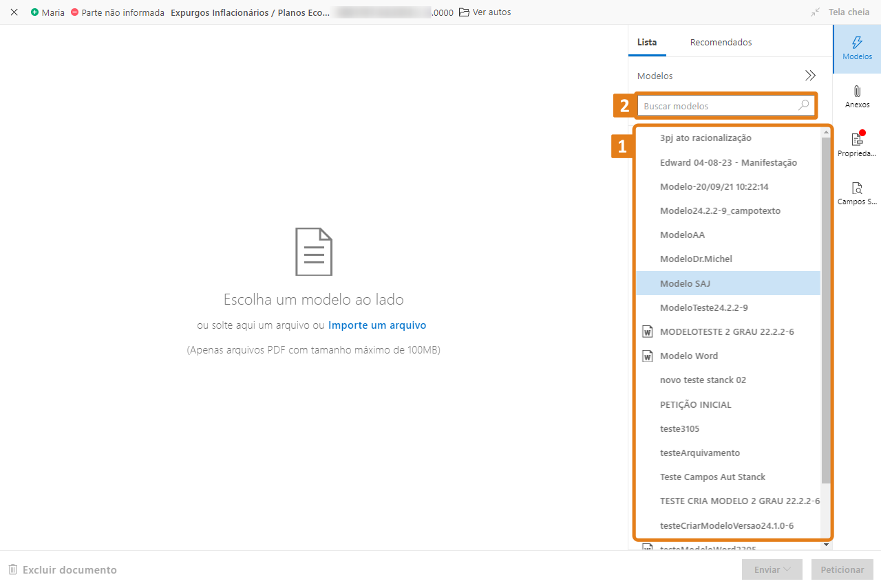The height and width of the screenshot is (588, 881).
Task: Select the PETIÇÃO INICIAL template
Action: tap(695, 404)
